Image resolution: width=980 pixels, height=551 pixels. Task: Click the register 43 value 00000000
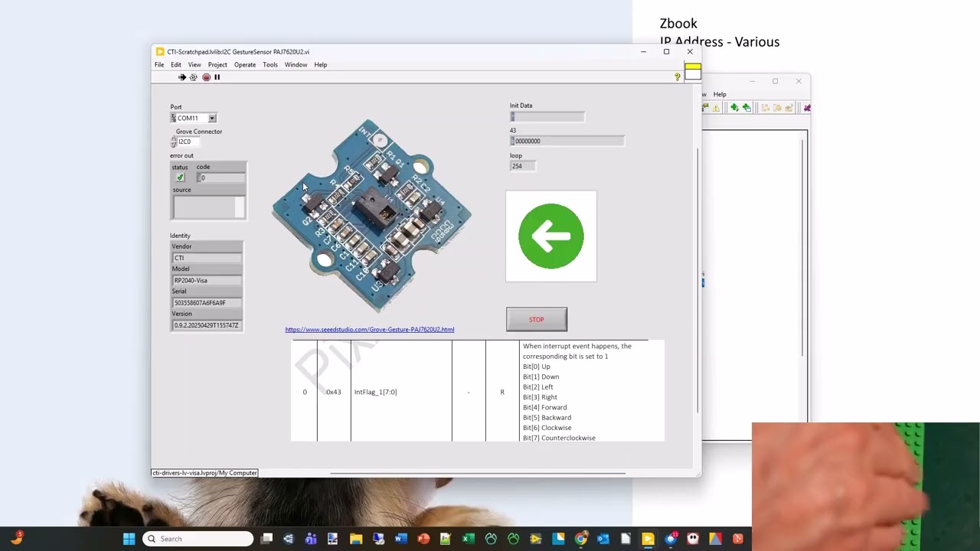click(x=570, y=141)
